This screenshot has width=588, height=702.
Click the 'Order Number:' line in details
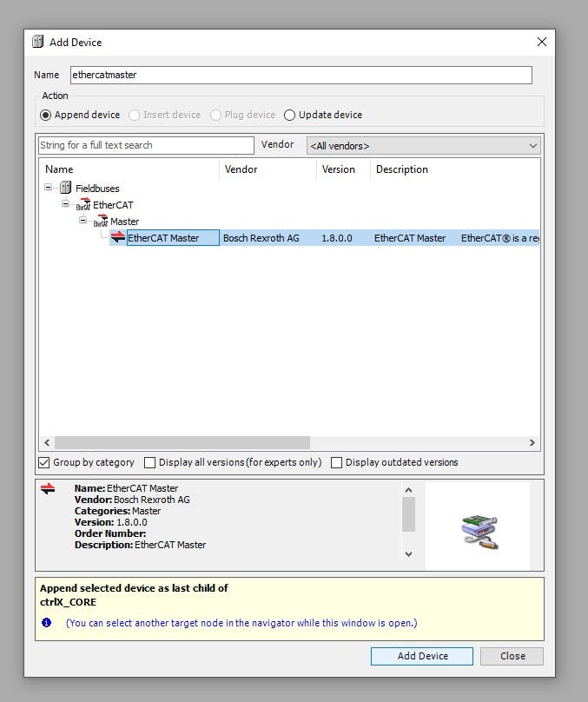(110, 533)
